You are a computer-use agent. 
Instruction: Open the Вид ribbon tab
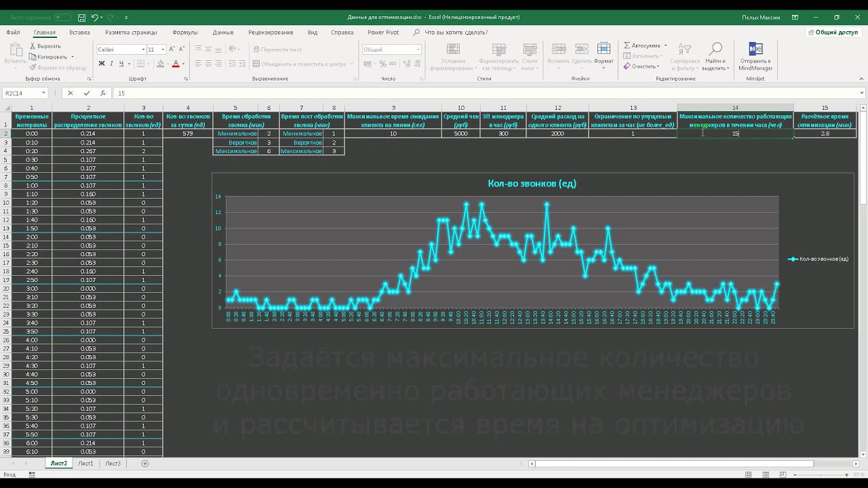[x=312, y=33]
